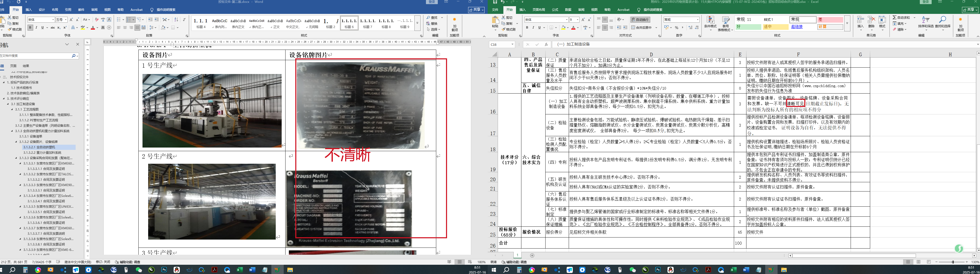Screen dimensions: 980x274
Task: Open Excel 公式 (Formulas) tab
Action: pyautogui.click(x=555, y=10)
